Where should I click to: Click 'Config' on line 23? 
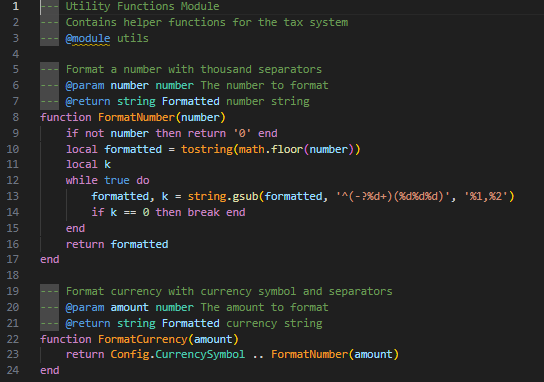coord(129,354)
